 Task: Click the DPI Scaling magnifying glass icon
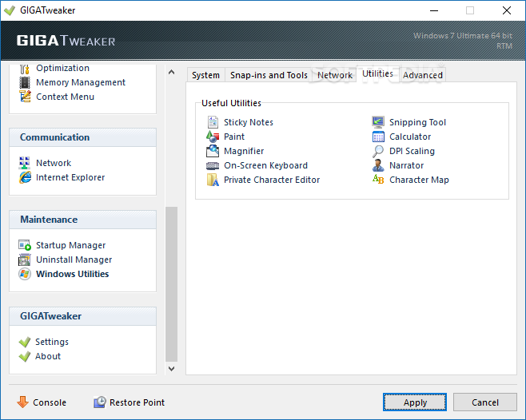coord(378,151)
